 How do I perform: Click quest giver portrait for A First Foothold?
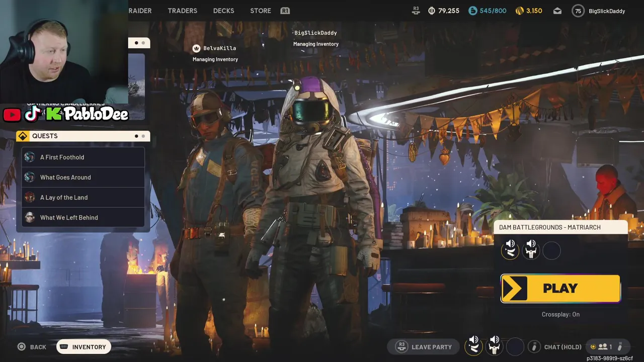point(30,157)
